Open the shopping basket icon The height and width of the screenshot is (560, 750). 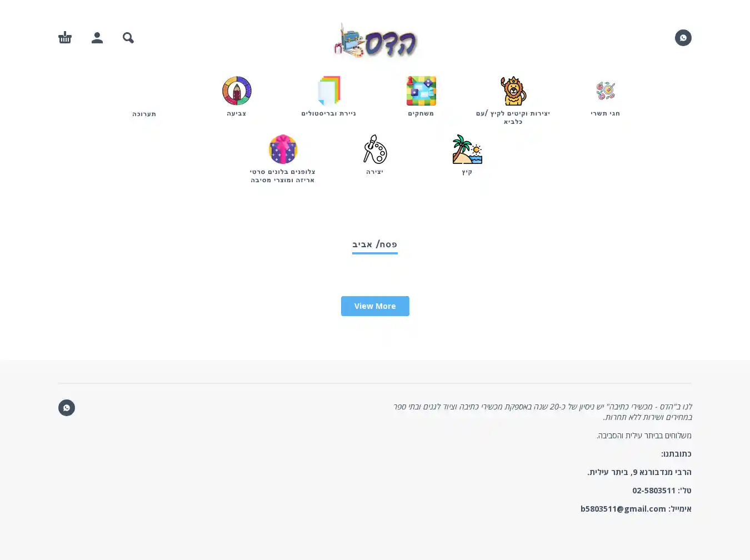click(65, 38)
